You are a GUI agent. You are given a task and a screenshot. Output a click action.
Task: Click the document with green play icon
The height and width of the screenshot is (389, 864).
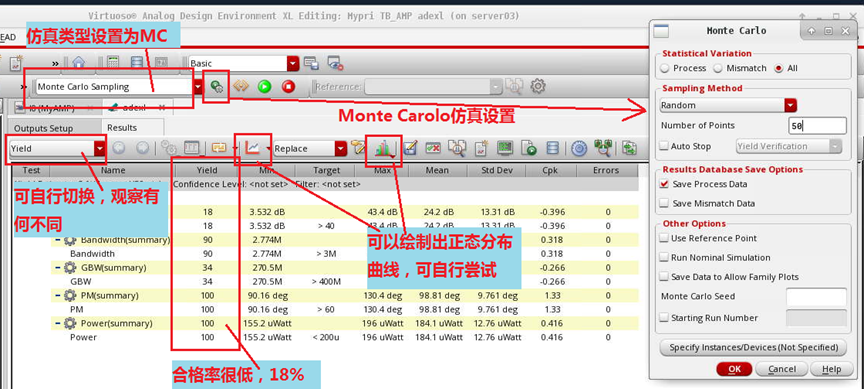click(x=528, y=148)
